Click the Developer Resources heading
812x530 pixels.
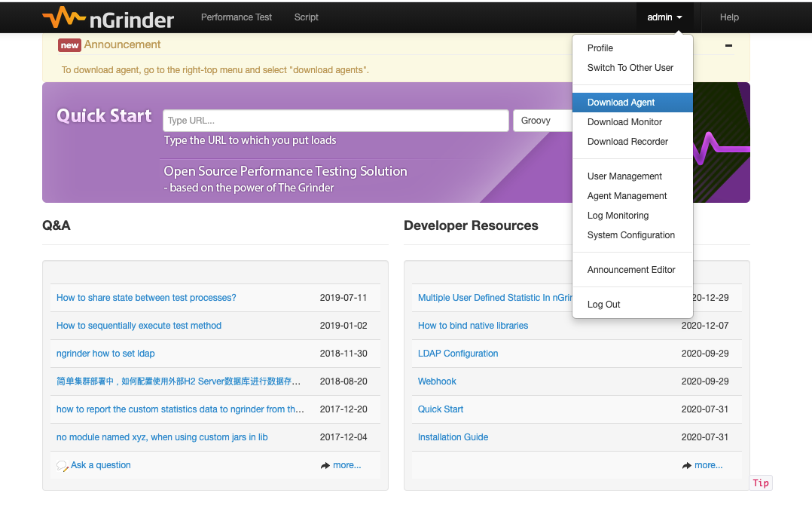[x=471, y=226]
